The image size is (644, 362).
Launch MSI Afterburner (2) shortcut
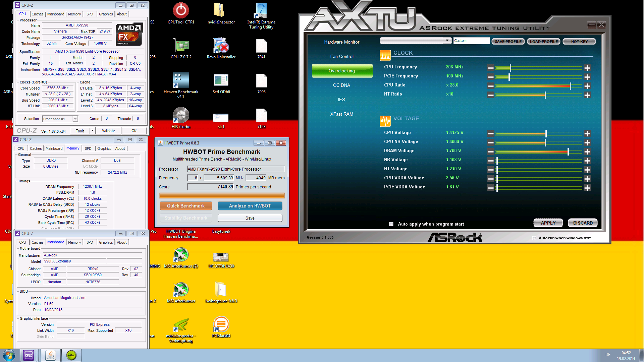pyautogui.click(x=181, y=257)
